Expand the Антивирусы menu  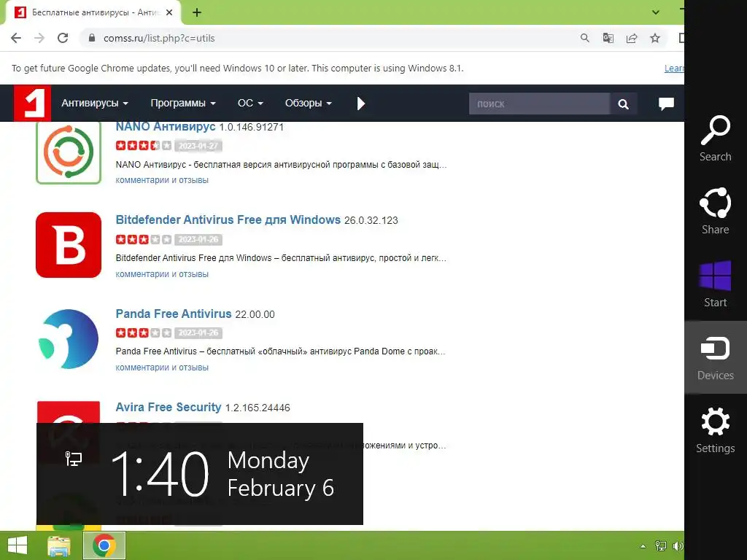click(x=95, y=104)
